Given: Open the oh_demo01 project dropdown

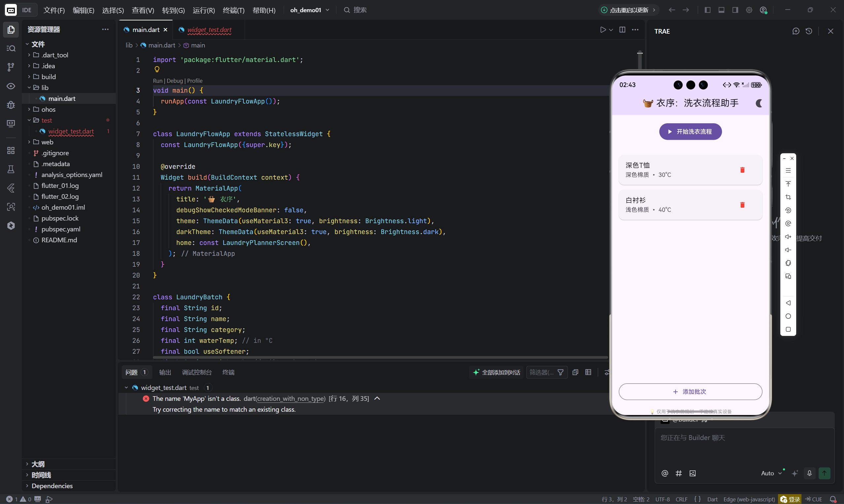Looking at the screenshot, I should [x=310, y=10].
